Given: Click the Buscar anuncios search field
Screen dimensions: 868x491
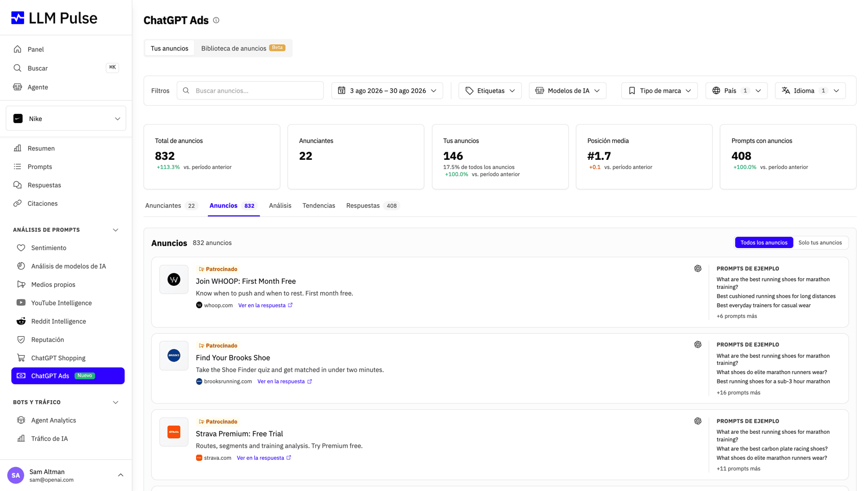Looking at the screenshot, I should click(x=250, y=91).
